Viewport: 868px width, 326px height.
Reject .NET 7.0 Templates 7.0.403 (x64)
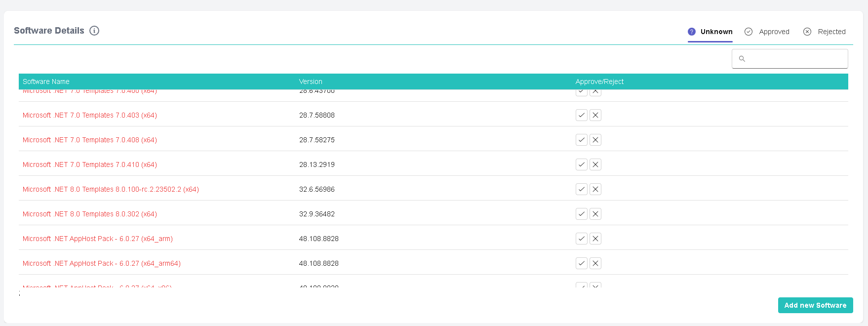[x=595, y=115]
